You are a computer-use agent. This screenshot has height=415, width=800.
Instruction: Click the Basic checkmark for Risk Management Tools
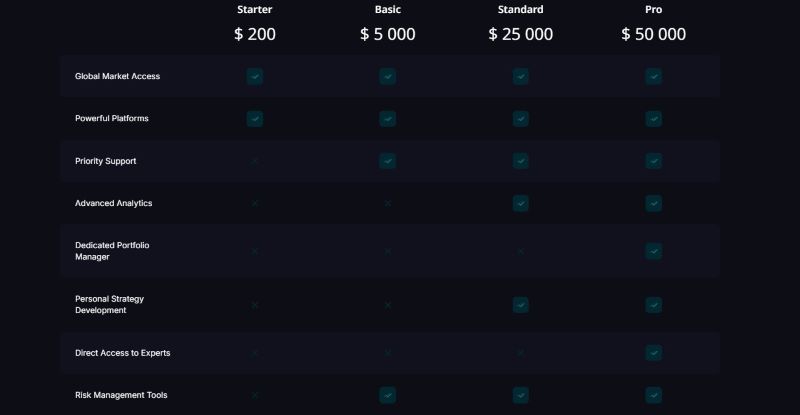point(387,395)
